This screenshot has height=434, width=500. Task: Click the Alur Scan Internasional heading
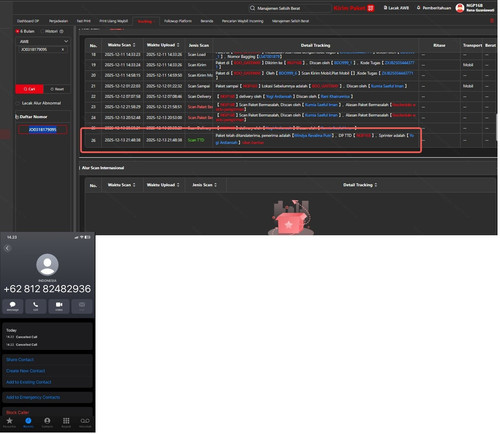(103, 168)
